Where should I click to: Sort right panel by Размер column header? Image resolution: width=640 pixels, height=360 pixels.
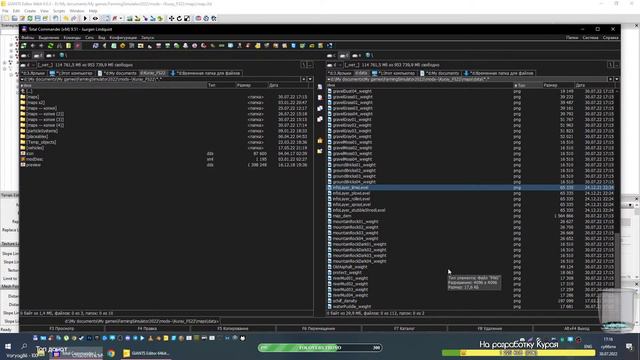point(558,85)
